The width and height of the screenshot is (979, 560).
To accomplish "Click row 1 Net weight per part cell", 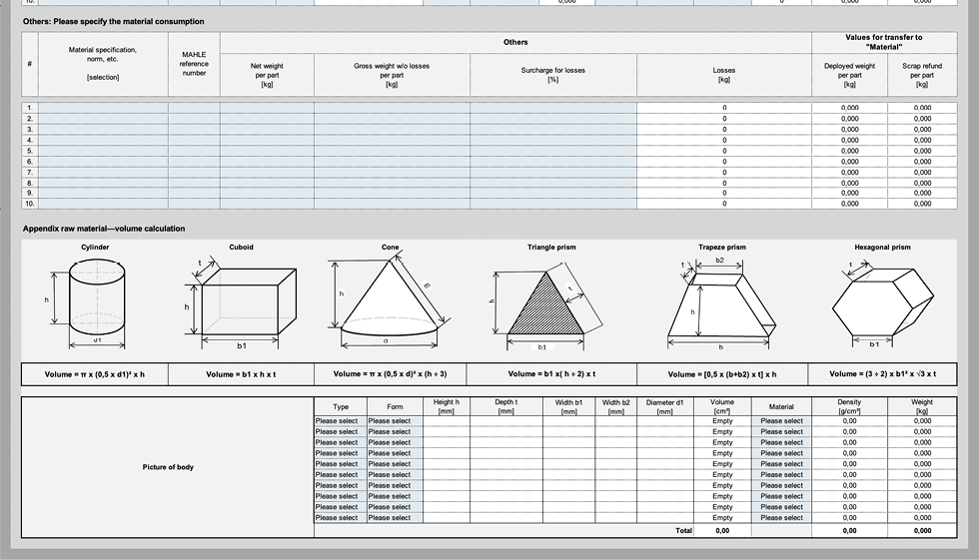I will point(267,108).
